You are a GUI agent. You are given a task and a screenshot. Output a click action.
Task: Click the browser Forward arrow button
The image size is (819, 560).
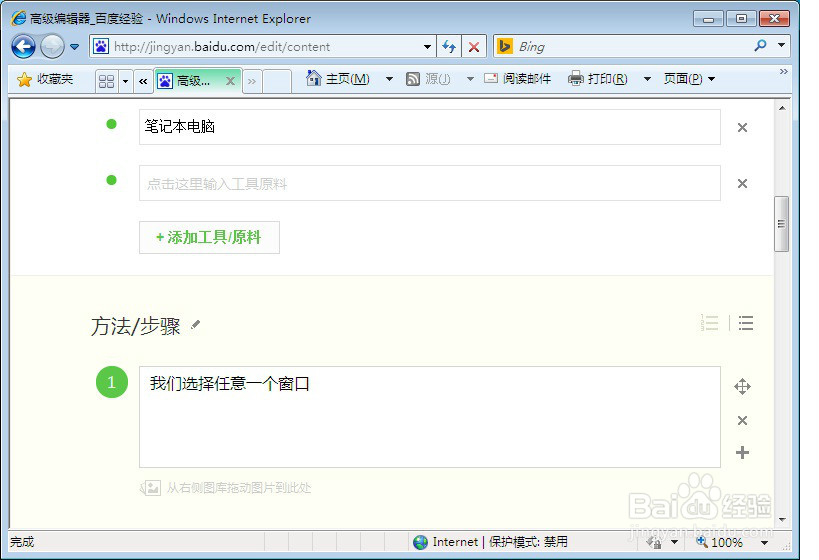click(52, 47)
